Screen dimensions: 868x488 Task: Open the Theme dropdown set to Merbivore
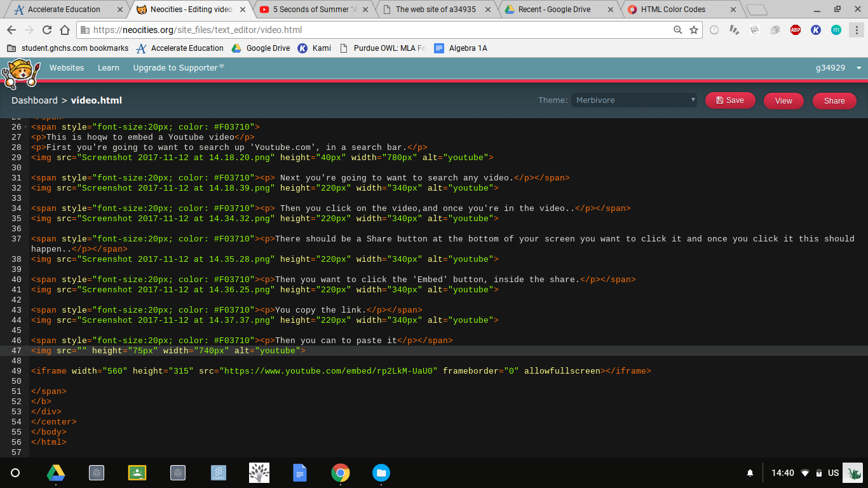[x=634, y=100]
